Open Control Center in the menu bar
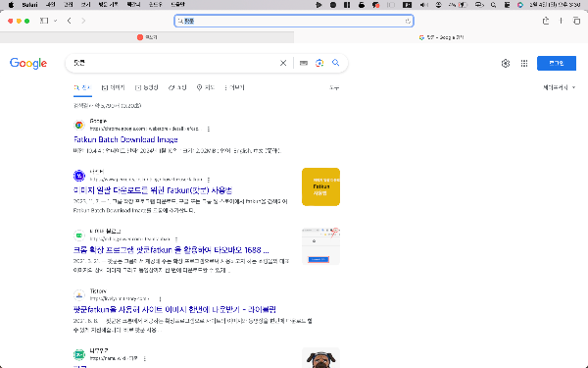 pos(507,5)
